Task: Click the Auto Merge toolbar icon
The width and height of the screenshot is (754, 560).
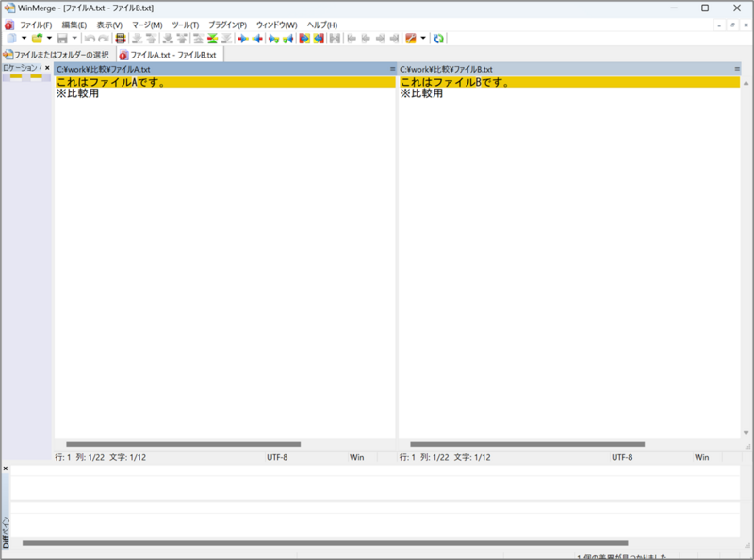Action: (x=336, y=39)
